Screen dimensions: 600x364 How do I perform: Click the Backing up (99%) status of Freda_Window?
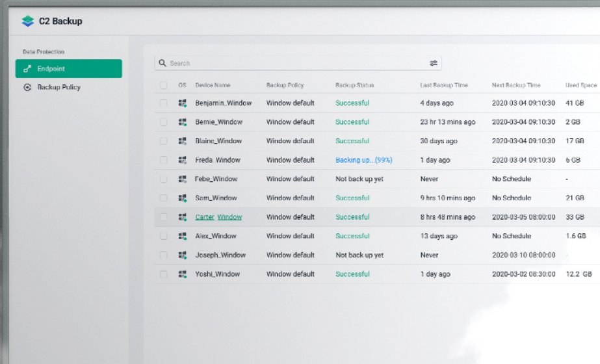[363, 160]
